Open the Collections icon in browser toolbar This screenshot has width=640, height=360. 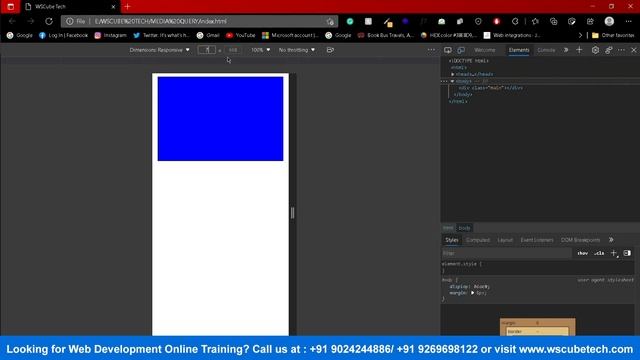pos(553,21)
